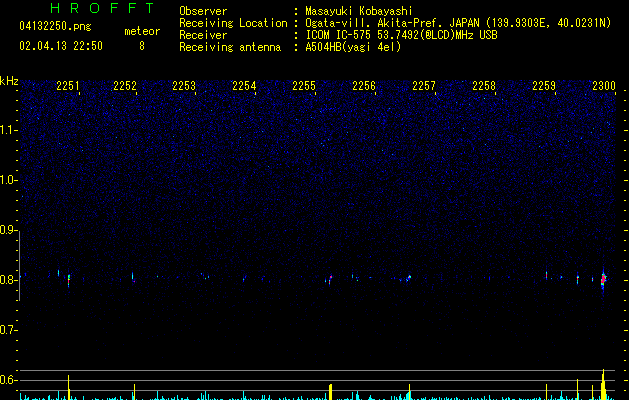Image resolution: width=629 pixels, height=400 pixels.
Task: Click the 'Receiver' field label
Action: point(203,35)
